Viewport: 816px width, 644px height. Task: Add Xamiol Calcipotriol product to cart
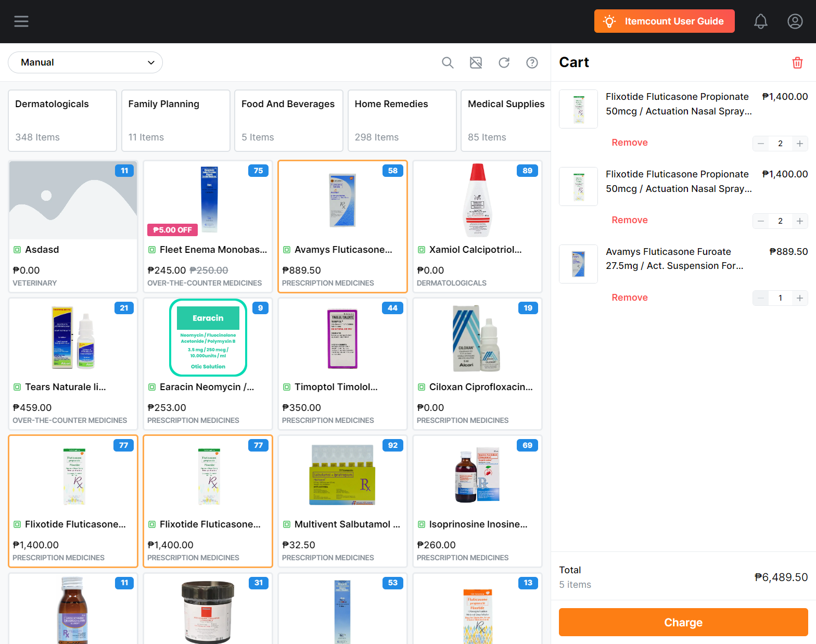click(x=477, y=227)
